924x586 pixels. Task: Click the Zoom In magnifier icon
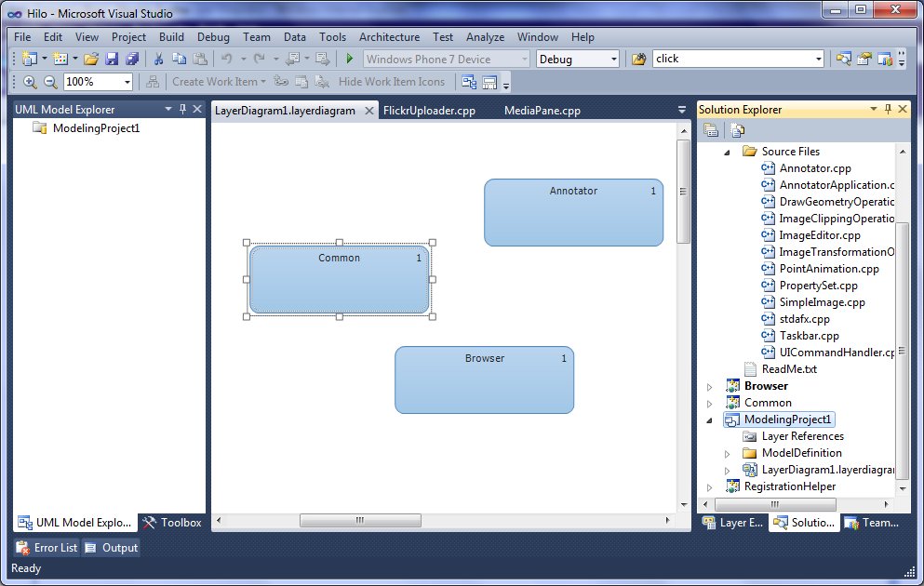pyautogui.click(x=30, y=82)
